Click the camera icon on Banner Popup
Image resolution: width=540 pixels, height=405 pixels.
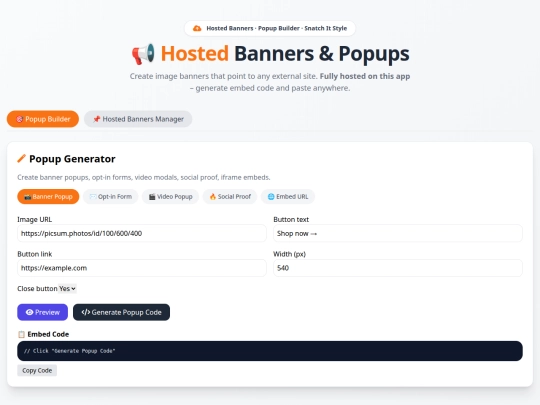(x=28, y=197)
